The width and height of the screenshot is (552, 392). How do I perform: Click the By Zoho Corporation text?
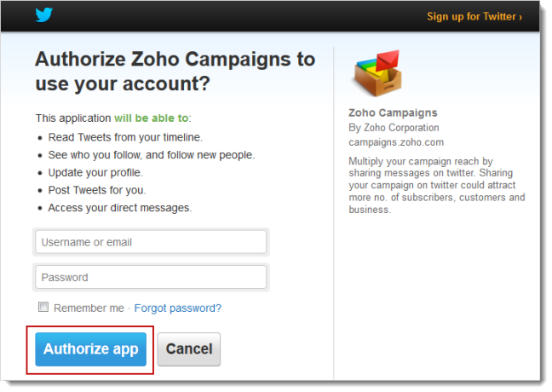(394, 128)
